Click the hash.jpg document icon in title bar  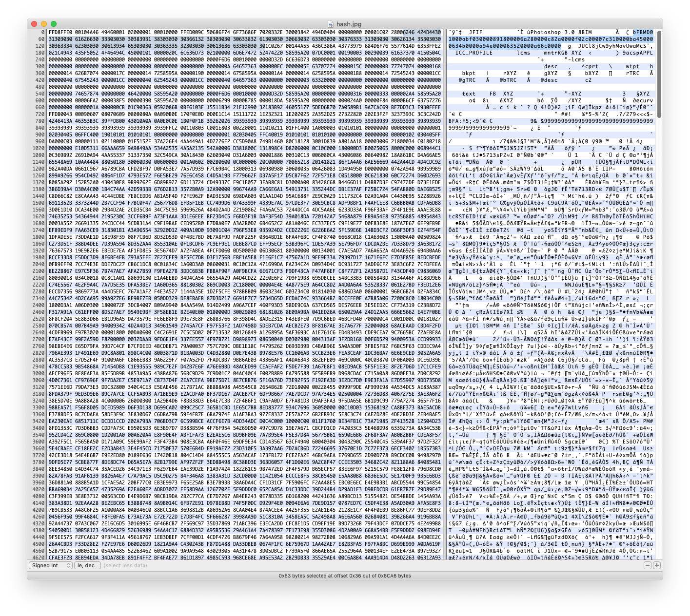click(331, 24)
